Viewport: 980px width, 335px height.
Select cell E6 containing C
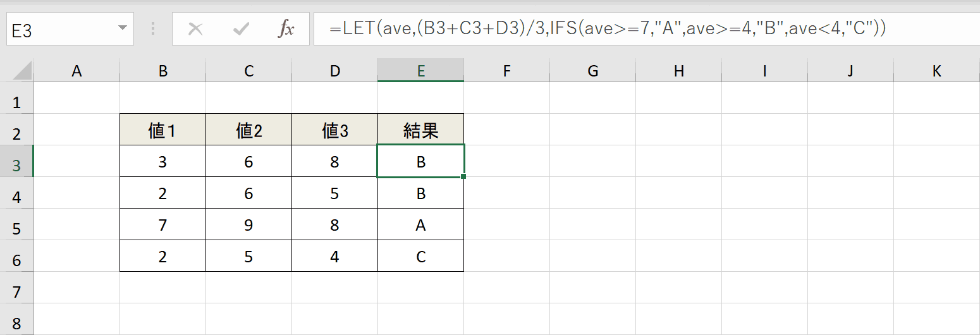coord(420,256)
